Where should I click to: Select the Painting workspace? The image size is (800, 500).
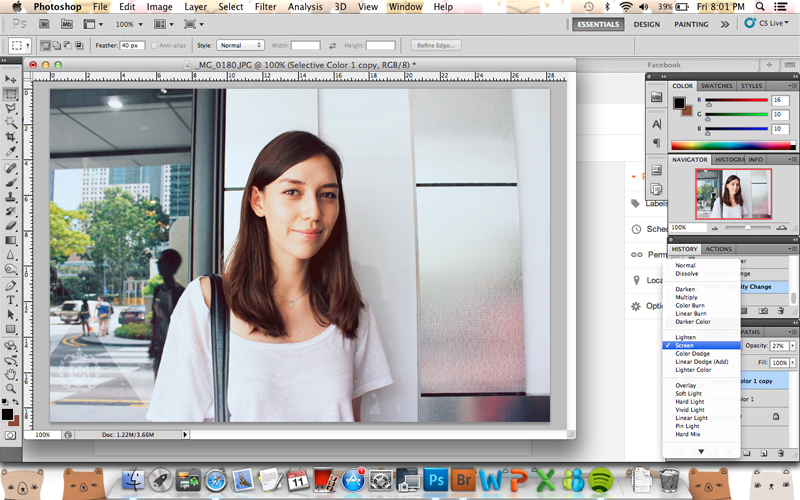(691, 24)
